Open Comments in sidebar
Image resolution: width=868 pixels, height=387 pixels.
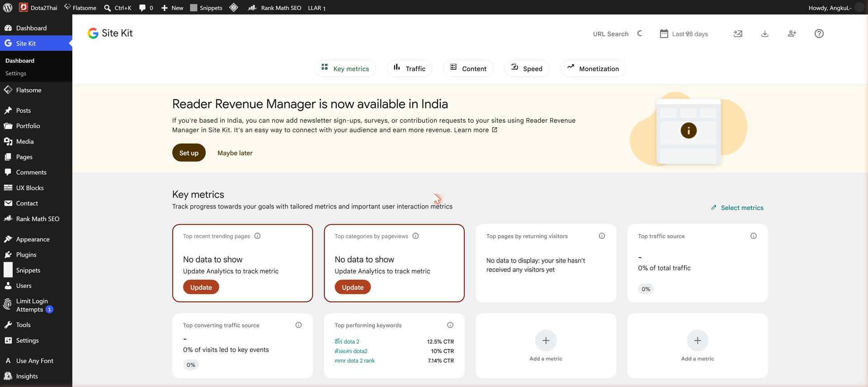pyautogui.click(x=36, y=172)
